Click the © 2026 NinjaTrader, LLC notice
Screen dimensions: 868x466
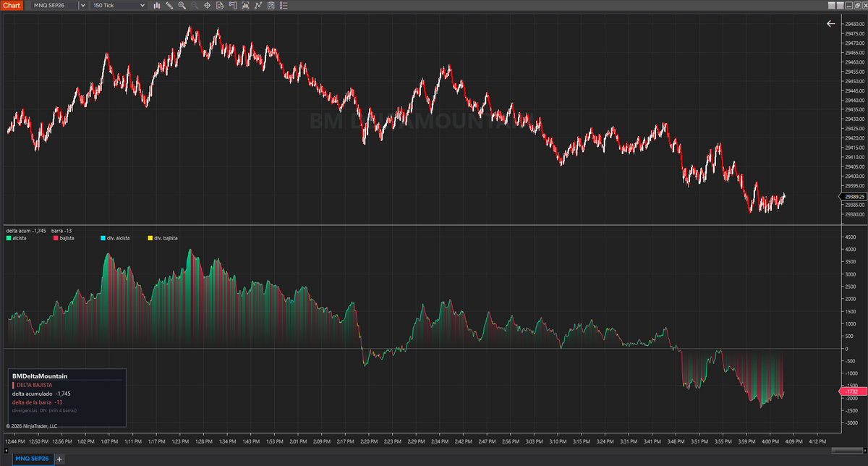pyautogui.click(x=32, y=426)
